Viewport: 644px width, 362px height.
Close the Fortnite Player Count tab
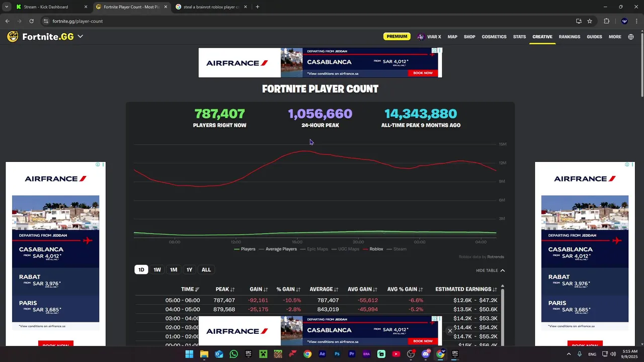pos(166,7)
